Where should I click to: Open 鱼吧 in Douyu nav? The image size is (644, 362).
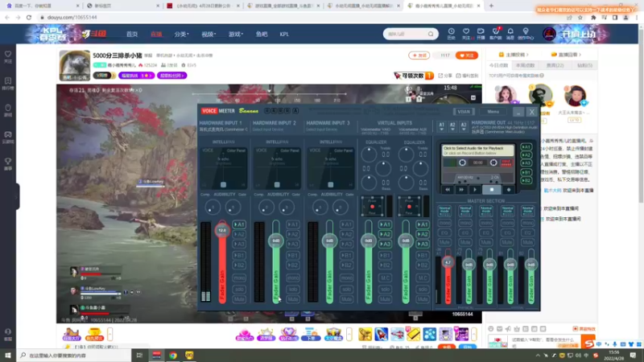[x=262, y=35]
